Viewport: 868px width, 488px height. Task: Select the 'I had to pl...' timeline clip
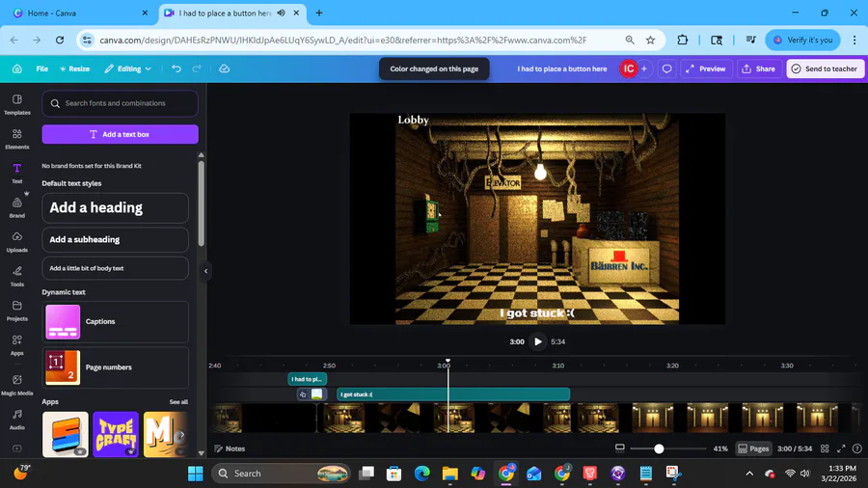[308, 379]
